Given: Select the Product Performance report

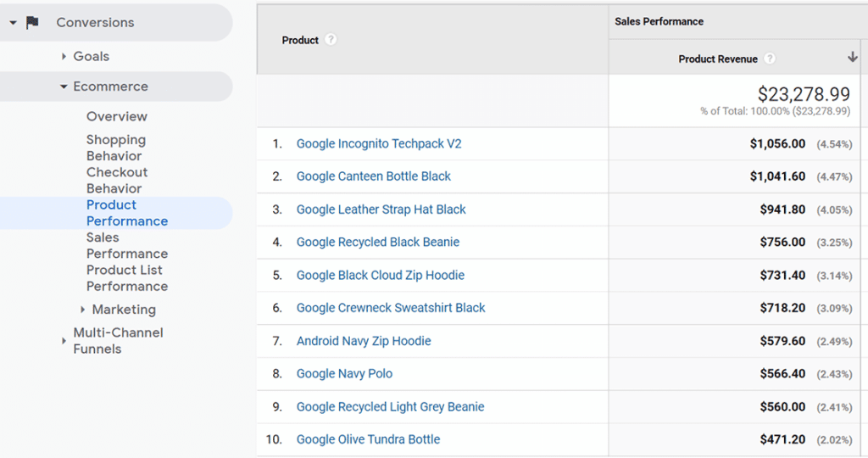Looking at the screenshot, I should [x=127, y=213].
